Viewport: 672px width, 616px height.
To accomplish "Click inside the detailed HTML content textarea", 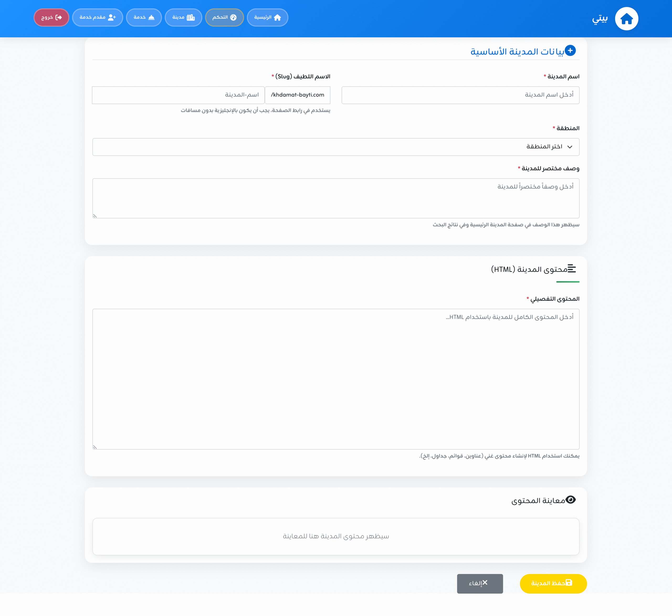I will [336, 379].
